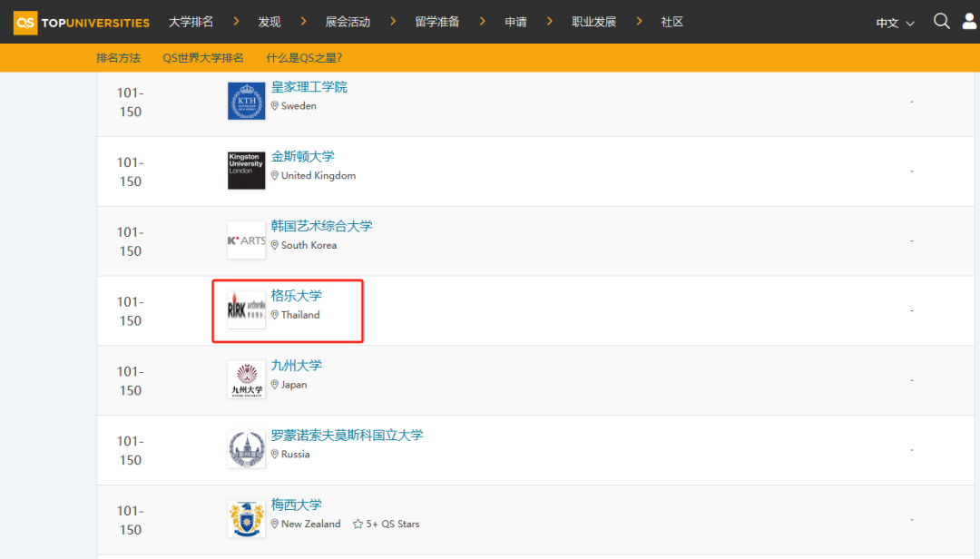Open the 发现 menu

coord(269,22)
